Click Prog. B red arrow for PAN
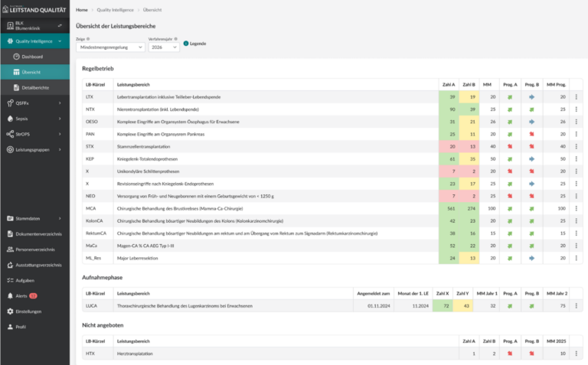The image size is (588, 365). pos(532,134)
